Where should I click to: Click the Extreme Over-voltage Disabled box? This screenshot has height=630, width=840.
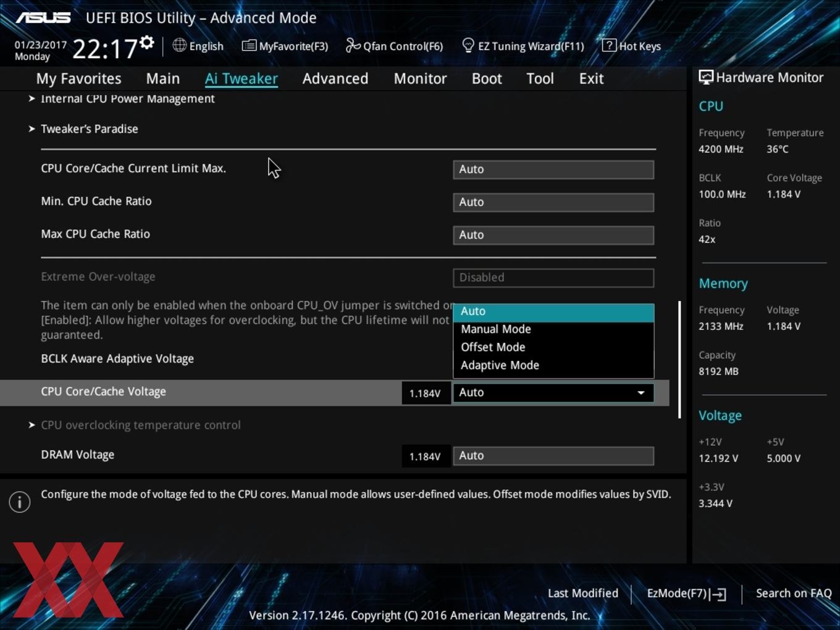(553, 277)
